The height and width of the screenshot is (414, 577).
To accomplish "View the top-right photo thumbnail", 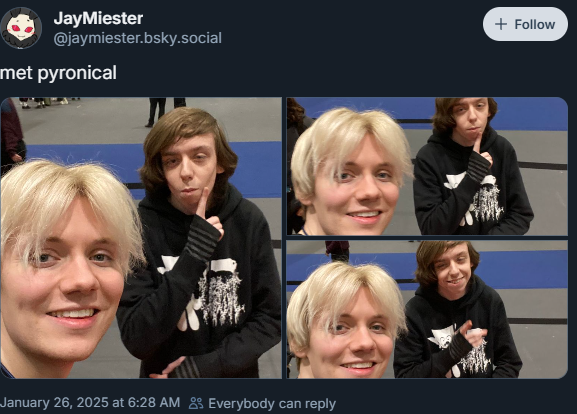I will click(427, 166).
